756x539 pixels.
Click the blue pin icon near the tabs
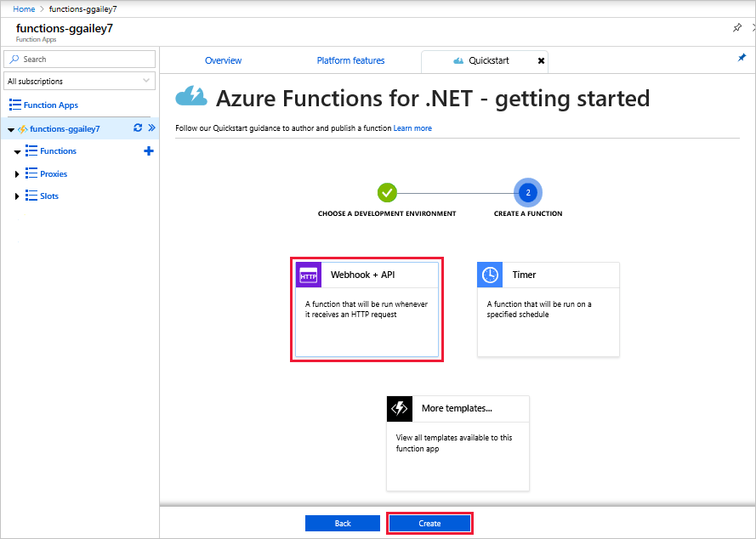(x=742, y=58)
